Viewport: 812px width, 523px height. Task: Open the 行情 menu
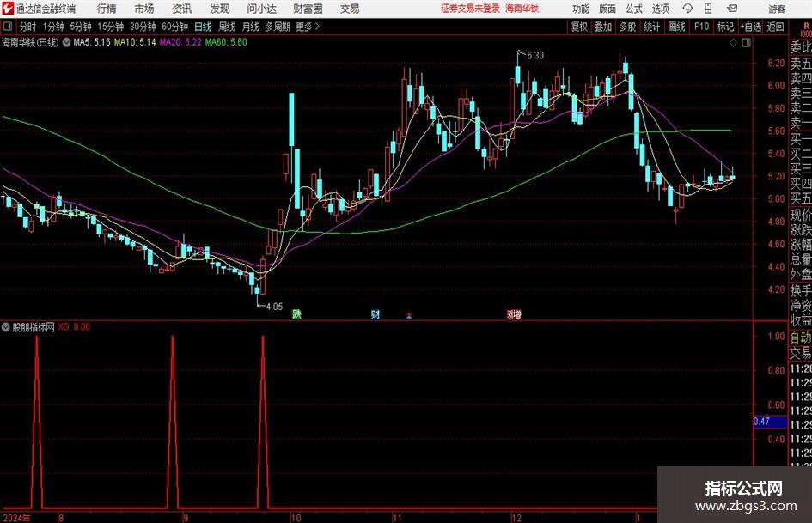(107, 9)
